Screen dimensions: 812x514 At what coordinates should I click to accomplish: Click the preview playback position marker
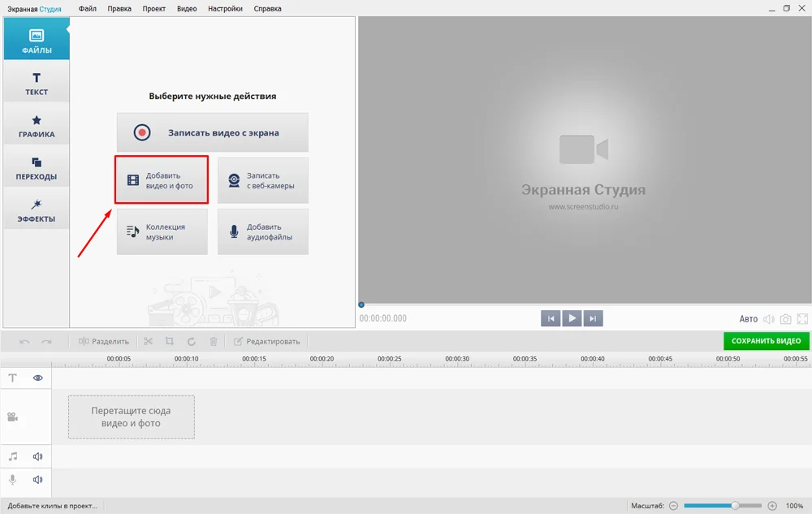pyautogui.click(x=361, y=305)
